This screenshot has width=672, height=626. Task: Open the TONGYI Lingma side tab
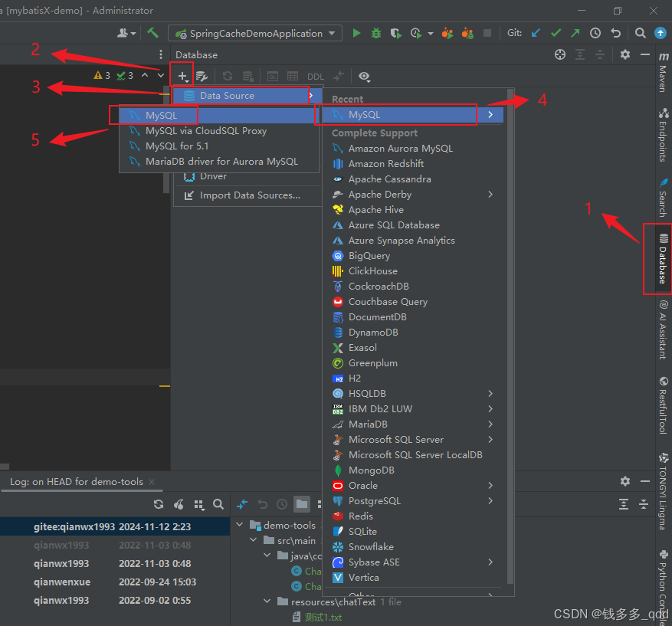tap(664, 492)
